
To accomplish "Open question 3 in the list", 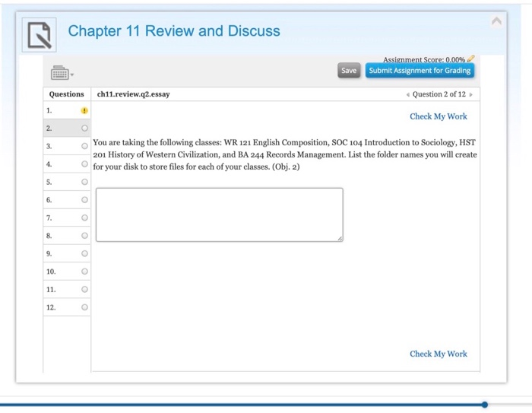I will pos(67,146).
